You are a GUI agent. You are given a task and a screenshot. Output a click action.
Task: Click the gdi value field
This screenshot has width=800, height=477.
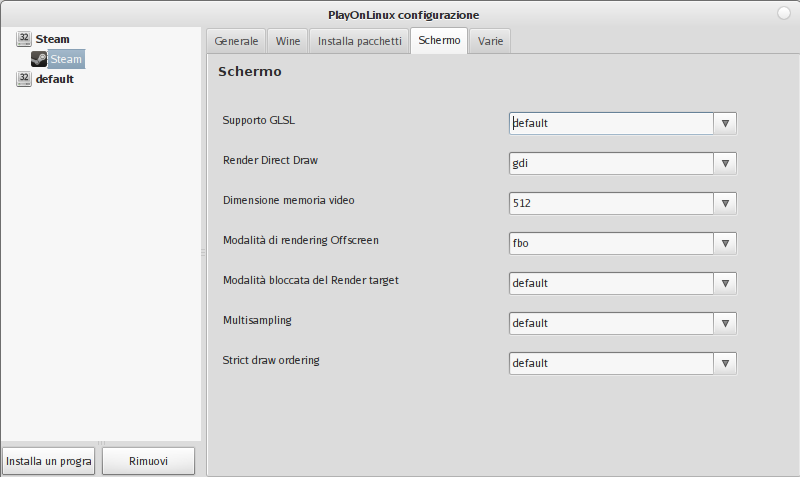pos(611,164)
